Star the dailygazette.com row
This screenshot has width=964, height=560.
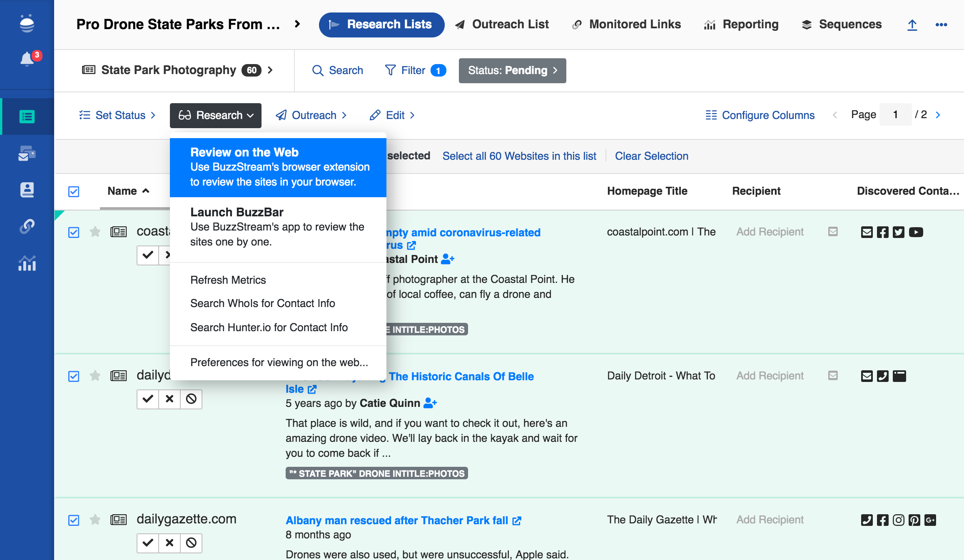tap(95, 520)
